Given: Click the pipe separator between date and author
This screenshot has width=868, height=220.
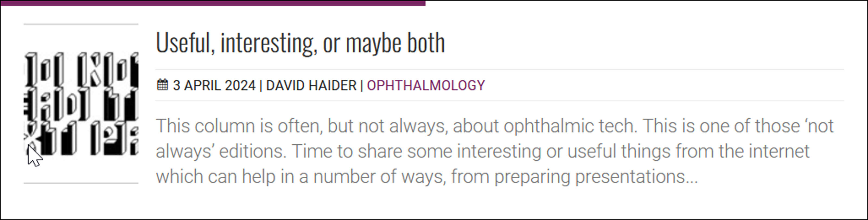Looking at the screenshot, I should 261,85.
